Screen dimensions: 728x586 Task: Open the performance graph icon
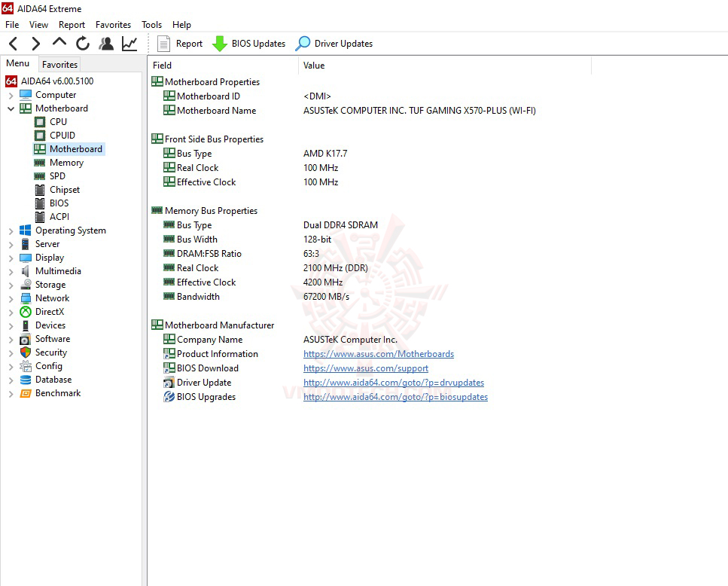coord(129,44)
